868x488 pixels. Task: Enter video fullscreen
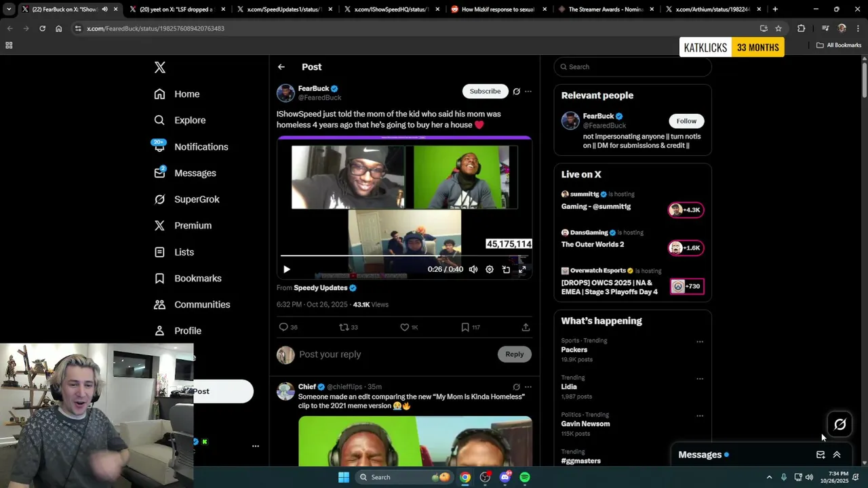click(522, 270)
